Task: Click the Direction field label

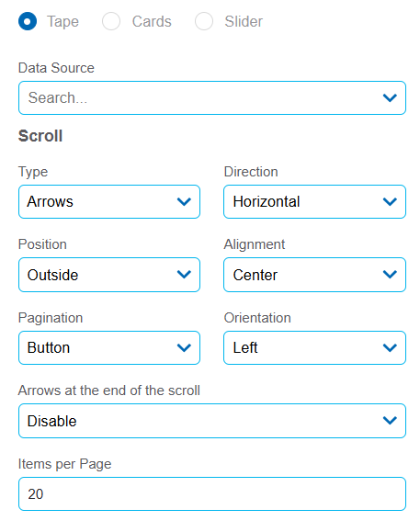Action: pyautogui.click(x=251, y=172)
